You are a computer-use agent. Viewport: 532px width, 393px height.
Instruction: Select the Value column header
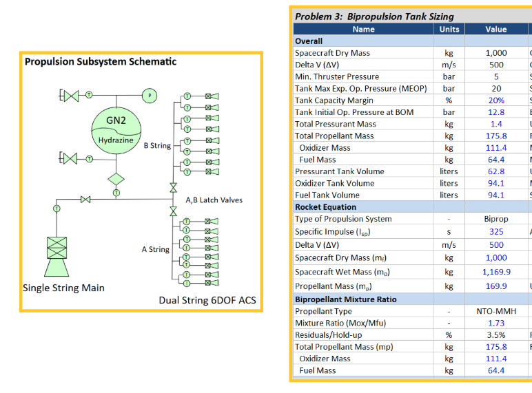496,29
